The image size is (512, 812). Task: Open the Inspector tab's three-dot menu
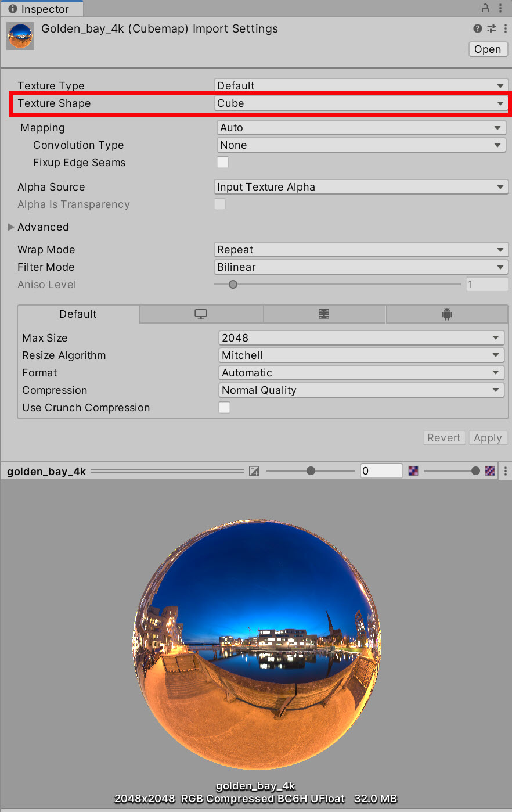500,8
